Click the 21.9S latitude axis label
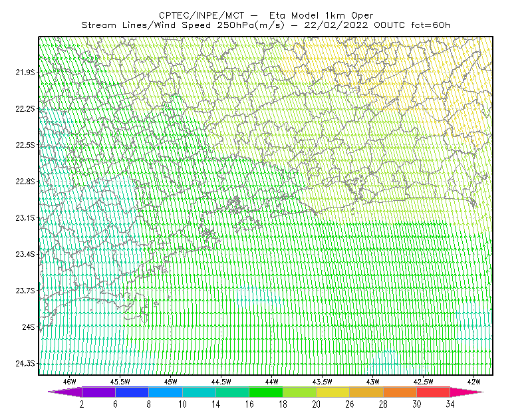Screen dimensions: 532x411 (x=25, y=72)
